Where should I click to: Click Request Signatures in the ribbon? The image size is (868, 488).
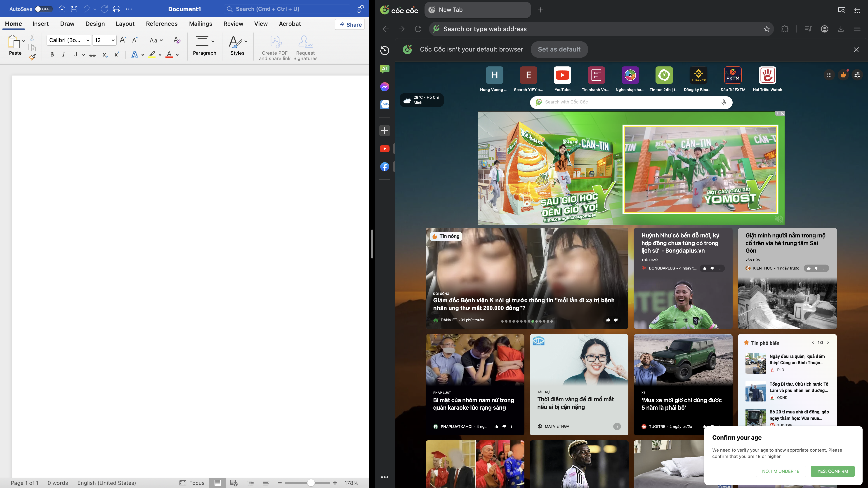[305, 48]
